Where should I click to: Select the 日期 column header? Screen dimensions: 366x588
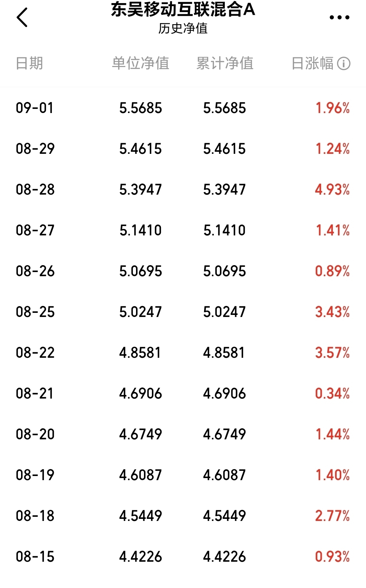pos(29,64)
